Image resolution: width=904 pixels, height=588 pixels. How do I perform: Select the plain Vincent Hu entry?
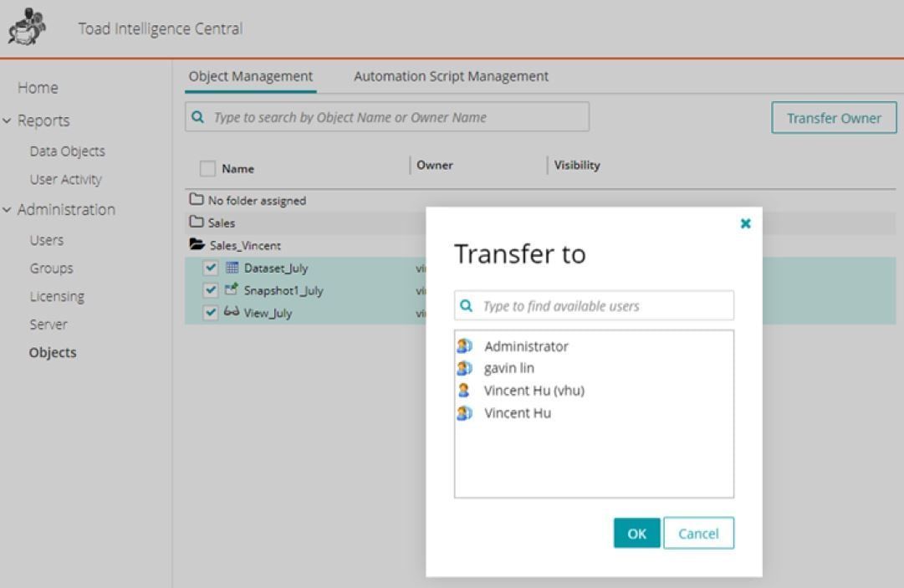tap(518, 412)
